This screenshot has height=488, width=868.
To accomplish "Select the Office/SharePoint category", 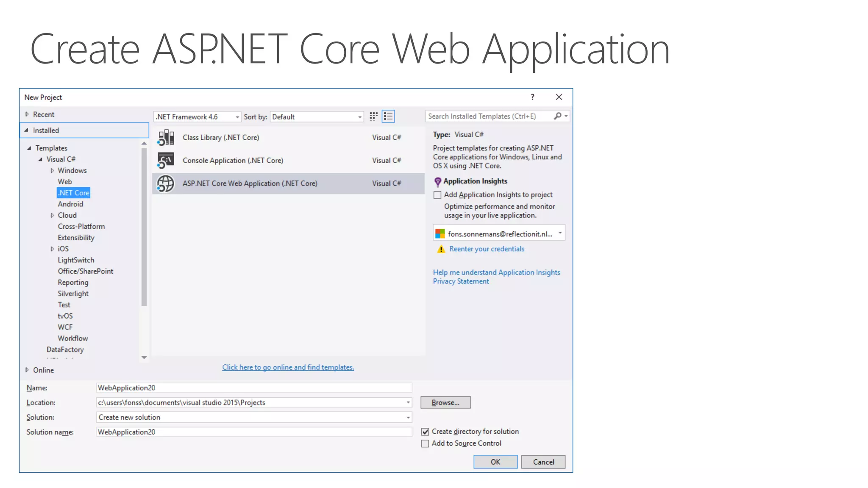I will pyautogui.click(x=86, y=271).
